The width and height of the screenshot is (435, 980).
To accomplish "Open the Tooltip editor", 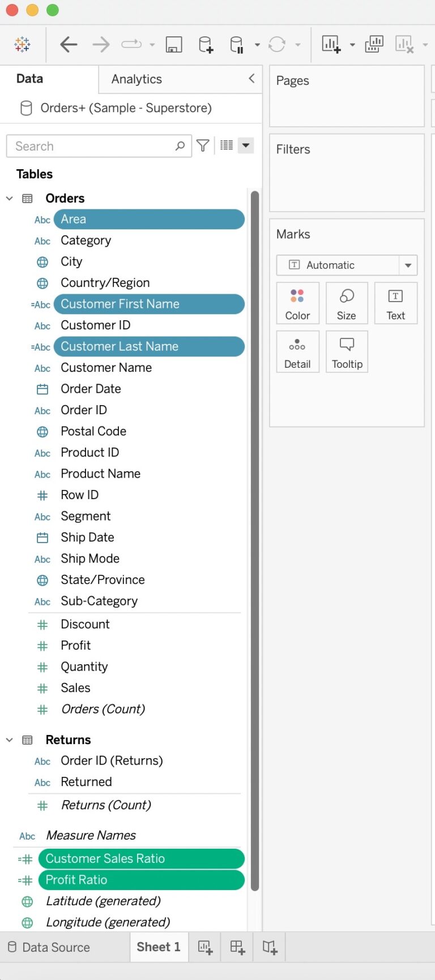I will pyautogui.click(x=347, y=351).
